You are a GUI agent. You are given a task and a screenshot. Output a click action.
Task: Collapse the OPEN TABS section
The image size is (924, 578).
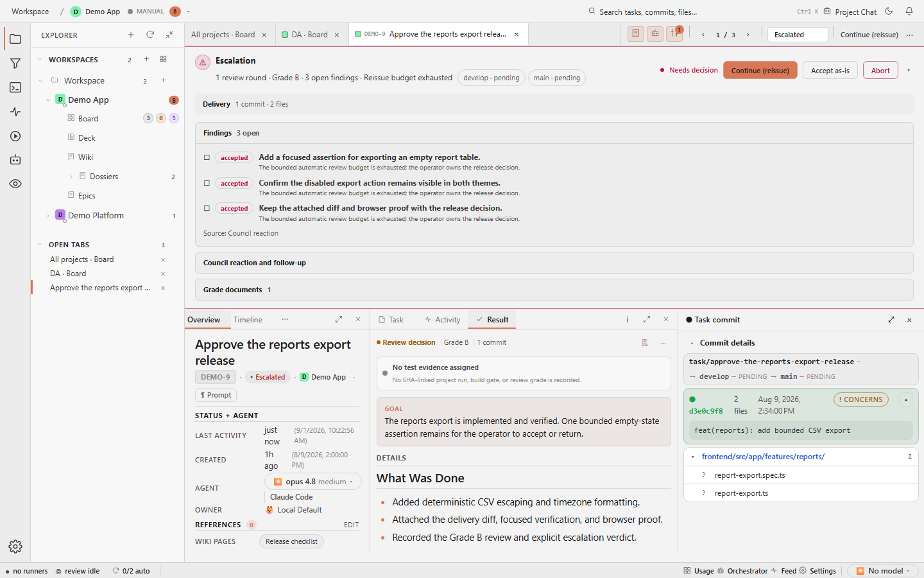[40, 244]
